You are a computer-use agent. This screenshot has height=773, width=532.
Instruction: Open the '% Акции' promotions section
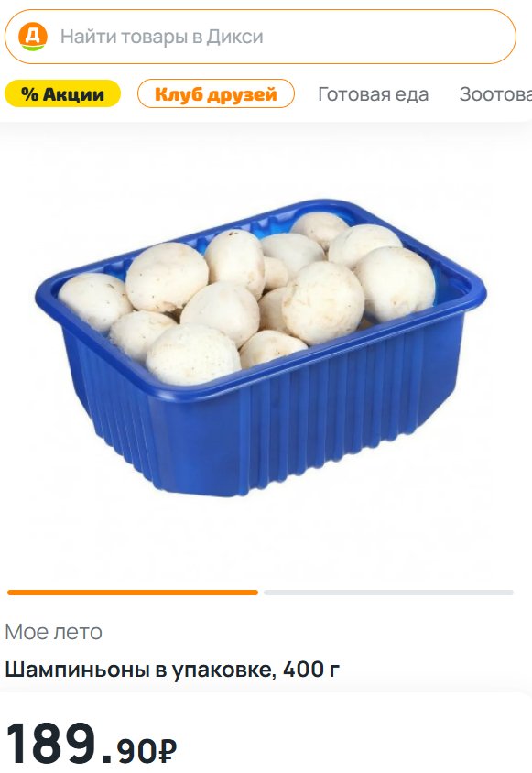62,93
